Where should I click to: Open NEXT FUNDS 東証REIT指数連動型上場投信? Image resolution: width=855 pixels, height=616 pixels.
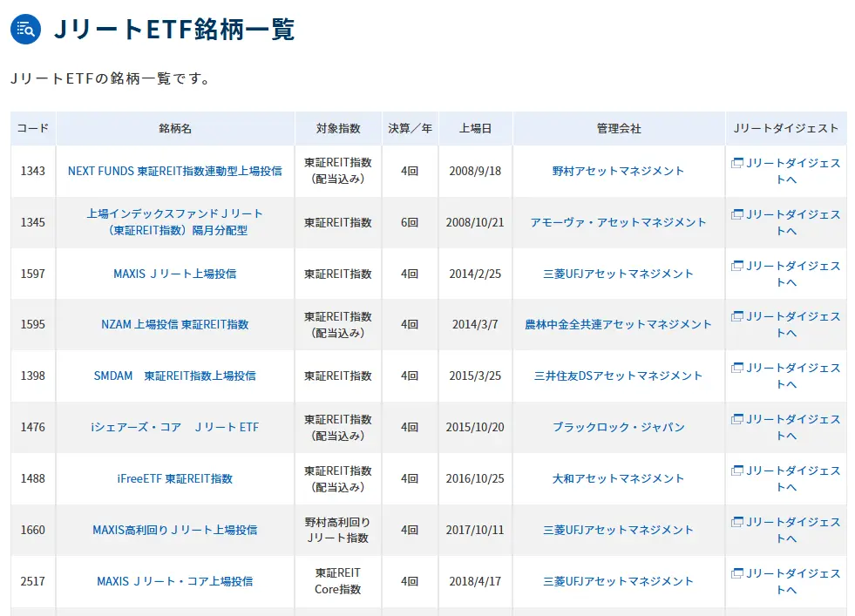[x=176, y=172]
